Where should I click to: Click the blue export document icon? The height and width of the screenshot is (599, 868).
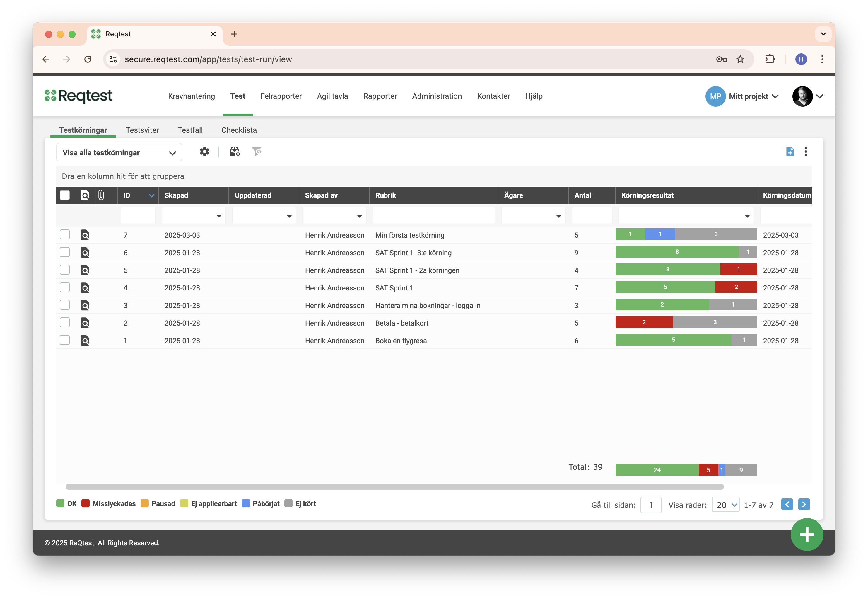[790, 152]
